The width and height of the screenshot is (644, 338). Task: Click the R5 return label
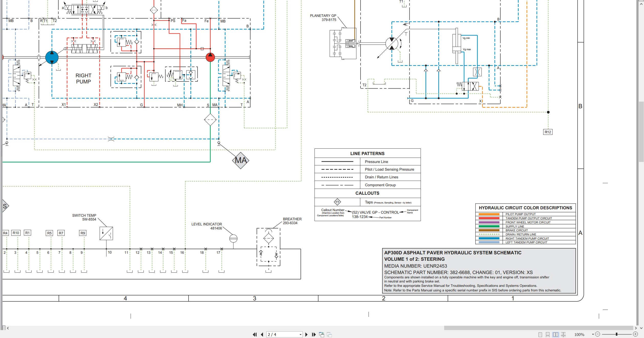click(x=49, y=233)
